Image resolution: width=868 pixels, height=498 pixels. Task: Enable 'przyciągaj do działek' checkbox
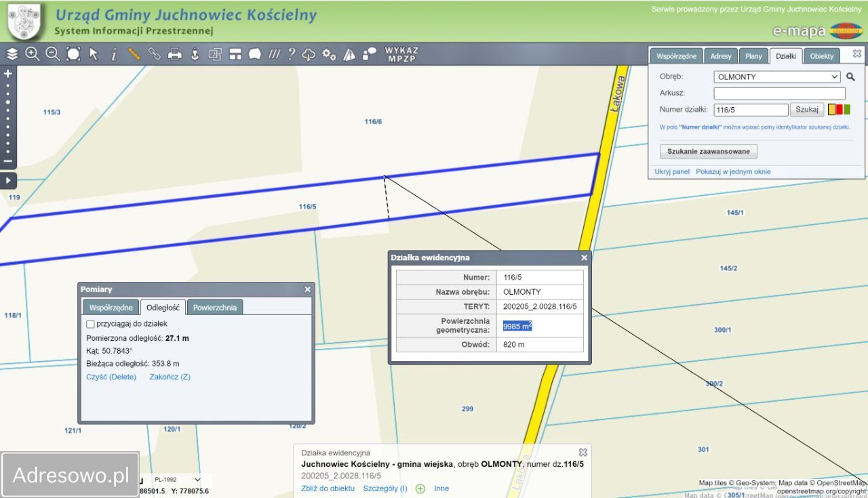[91, 324]
